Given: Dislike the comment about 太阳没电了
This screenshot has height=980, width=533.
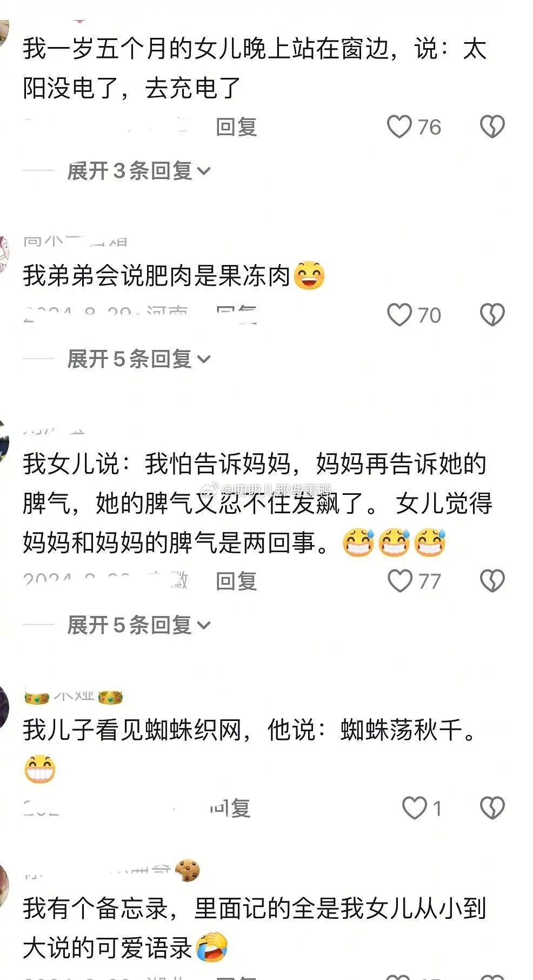Looking at the screenshot, I should coord(492,127).
